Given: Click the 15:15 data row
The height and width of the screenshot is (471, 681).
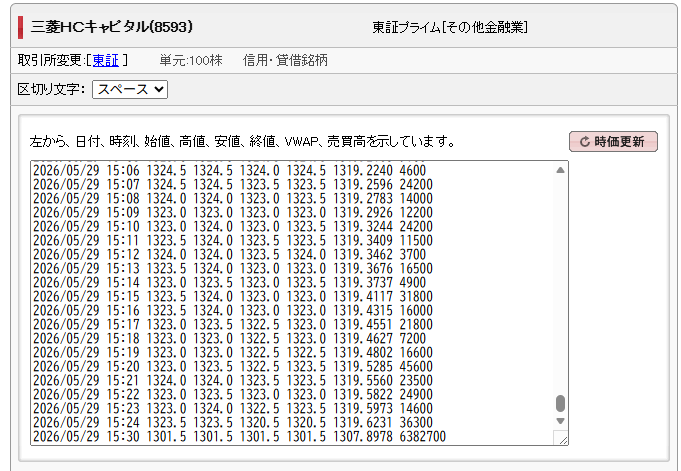Looking at the screenshot, I should [x=233, y=296].
